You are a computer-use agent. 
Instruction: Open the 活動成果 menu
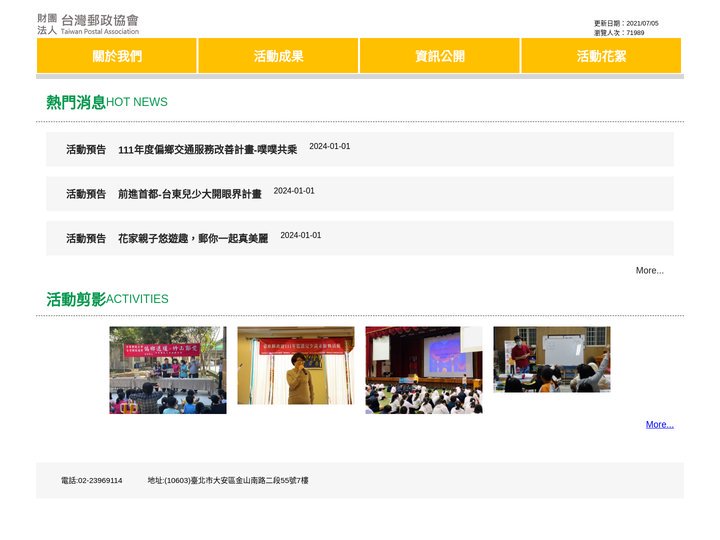pyautogui.click(x=278, y=56)
